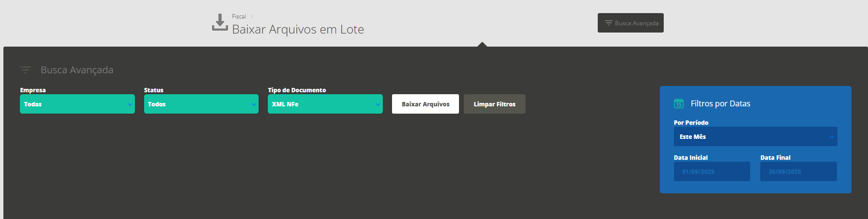Click the Baixar Arquivos em Lote page title
Viewport: 868px width, 219px height.
298,30
